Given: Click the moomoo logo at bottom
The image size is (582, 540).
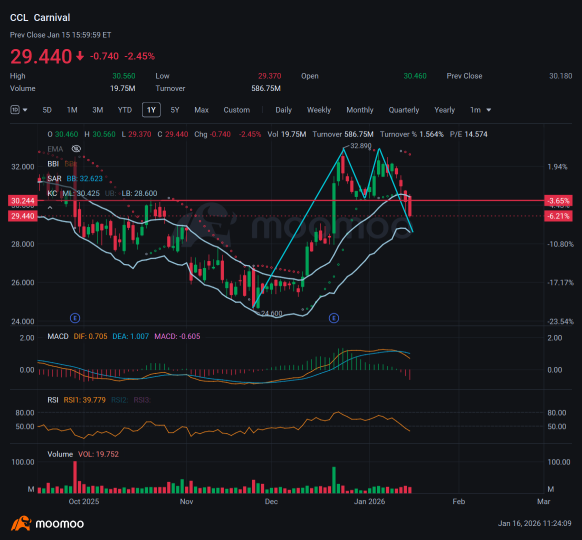Looking at the screenshot, I should [x=47, y=524].
